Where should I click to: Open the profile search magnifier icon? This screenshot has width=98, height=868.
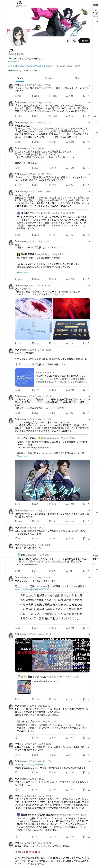75,41
